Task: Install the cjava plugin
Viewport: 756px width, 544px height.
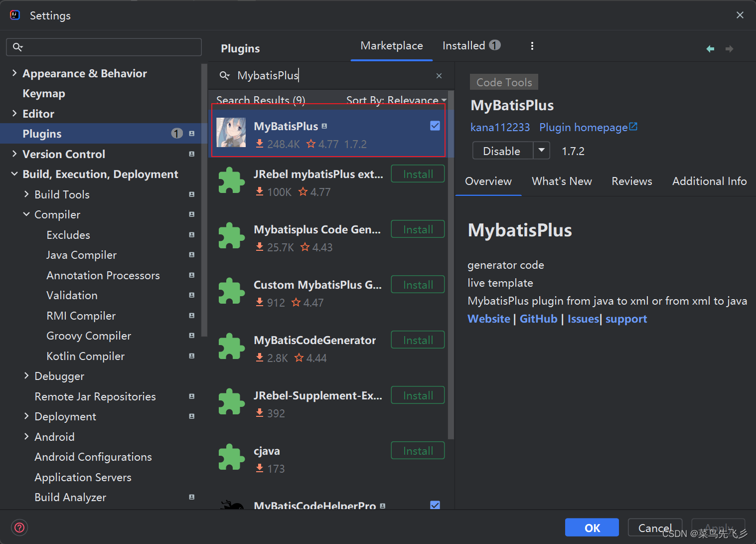Action: 418,451
